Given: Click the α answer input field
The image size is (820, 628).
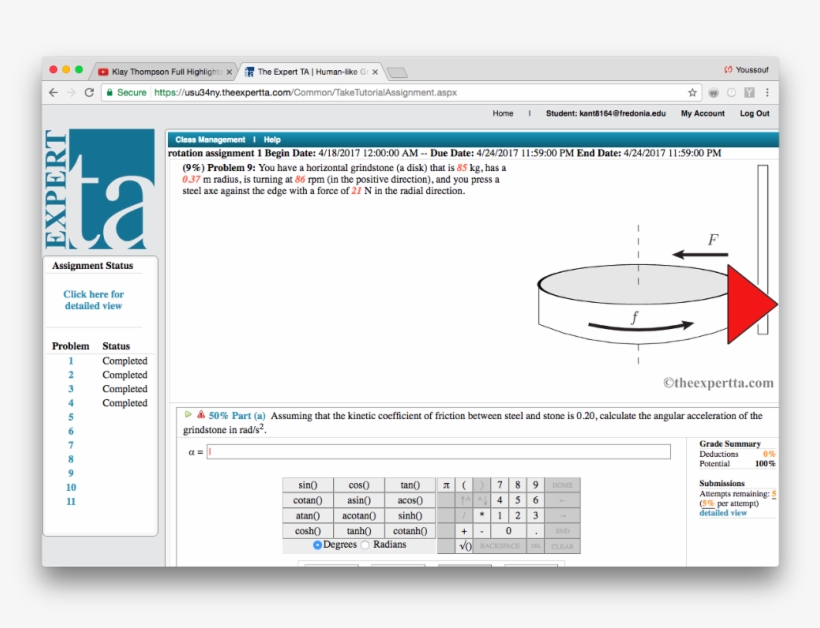Looking at the screenshot, I should [438, 452].
